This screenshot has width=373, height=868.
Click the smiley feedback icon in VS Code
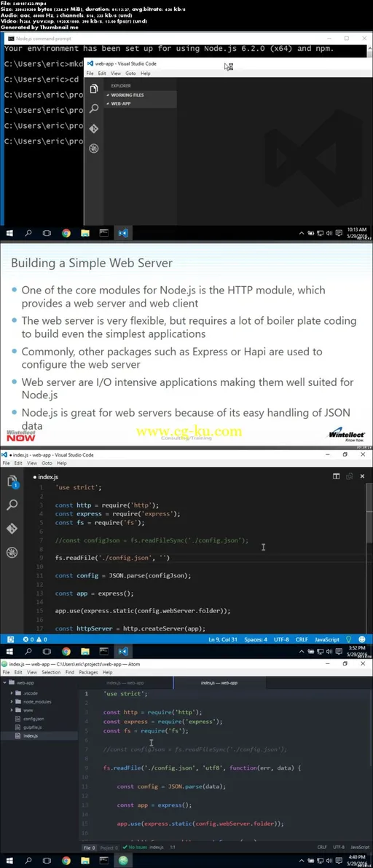[362, 639]
